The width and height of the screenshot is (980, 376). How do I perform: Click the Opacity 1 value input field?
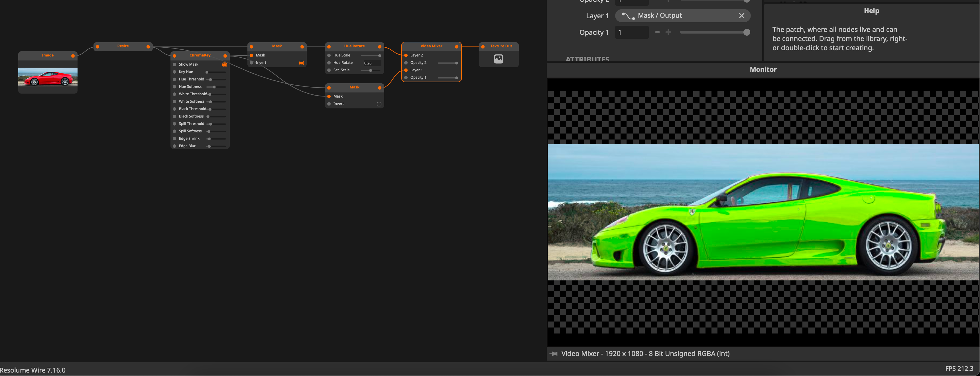point(631,32)
